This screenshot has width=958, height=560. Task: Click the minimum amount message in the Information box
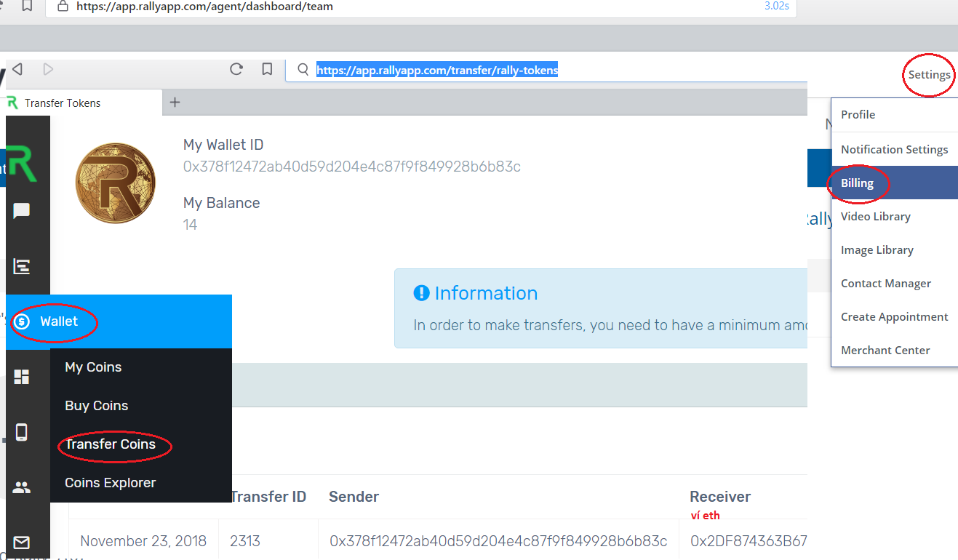point(610,325)
